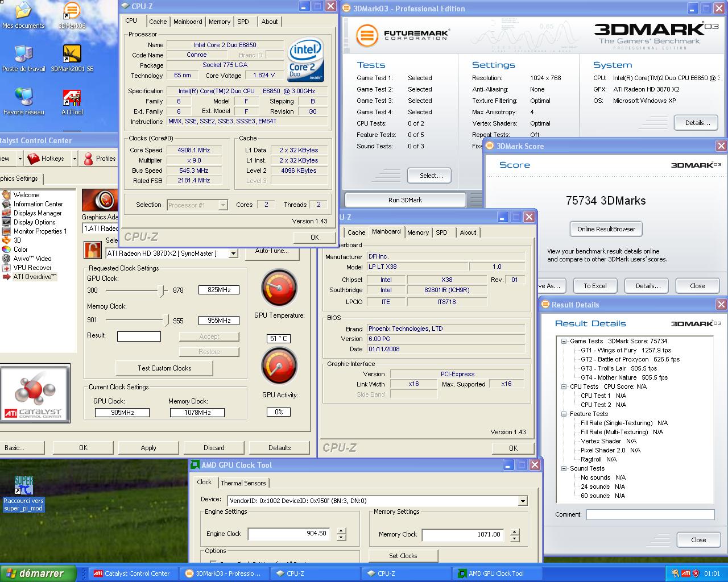This screenshot has width=728, height=582.
Task: Open Poste de travail icon
Action: tap(23, 58)
